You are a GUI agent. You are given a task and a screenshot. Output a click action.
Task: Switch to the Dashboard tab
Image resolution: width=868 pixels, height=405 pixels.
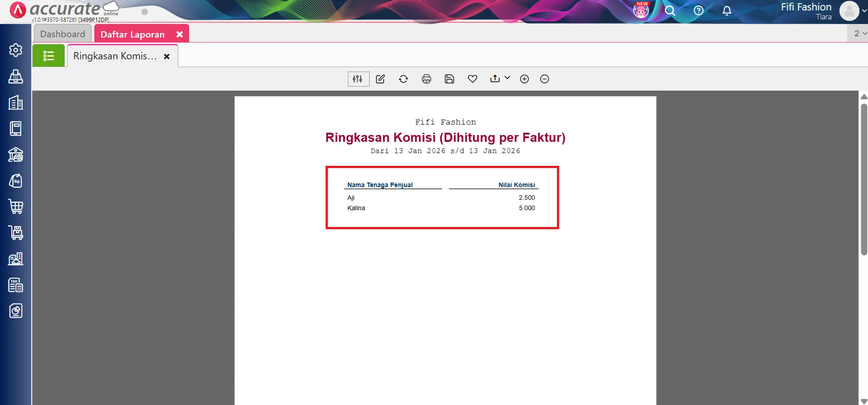(63, 34)
